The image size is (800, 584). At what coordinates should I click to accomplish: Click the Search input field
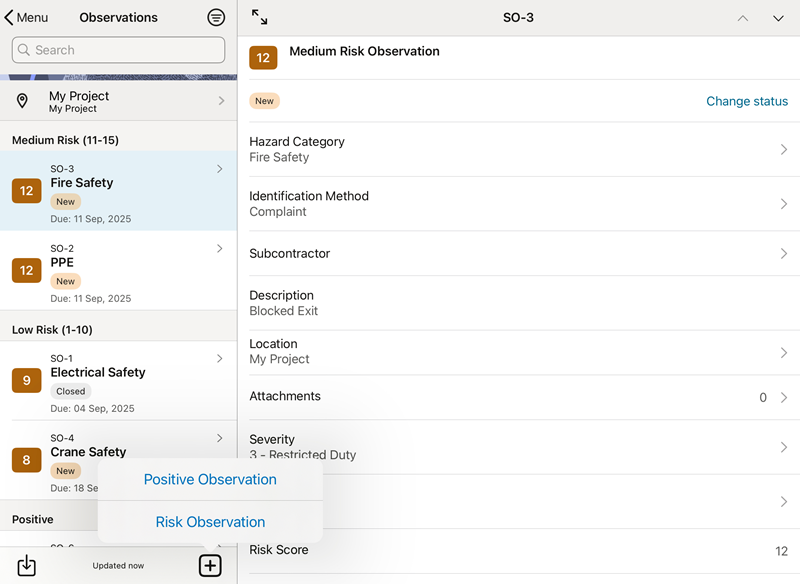pos(118,50)
